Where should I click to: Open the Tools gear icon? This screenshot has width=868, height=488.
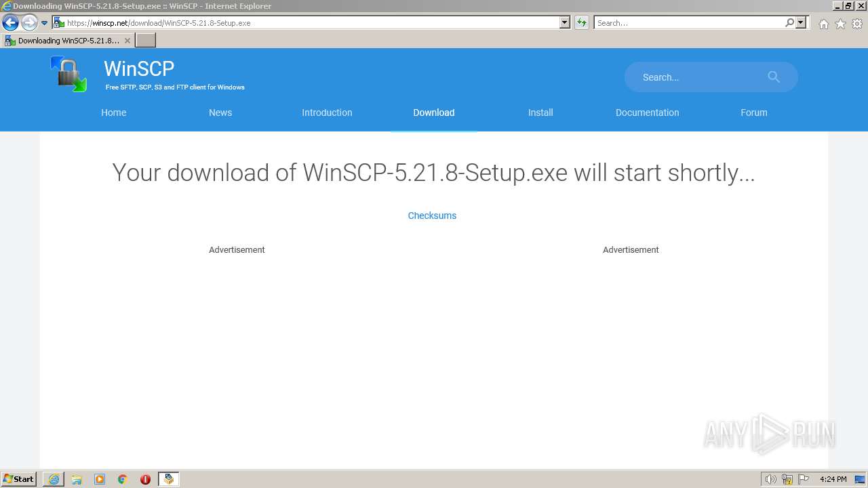857,24
